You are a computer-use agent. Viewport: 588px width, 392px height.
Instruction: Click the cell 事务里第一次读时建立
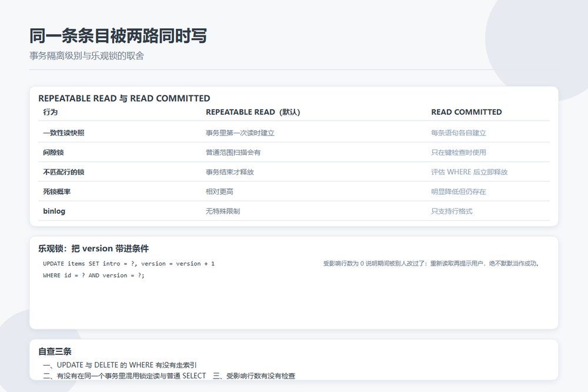pos(240,133)
